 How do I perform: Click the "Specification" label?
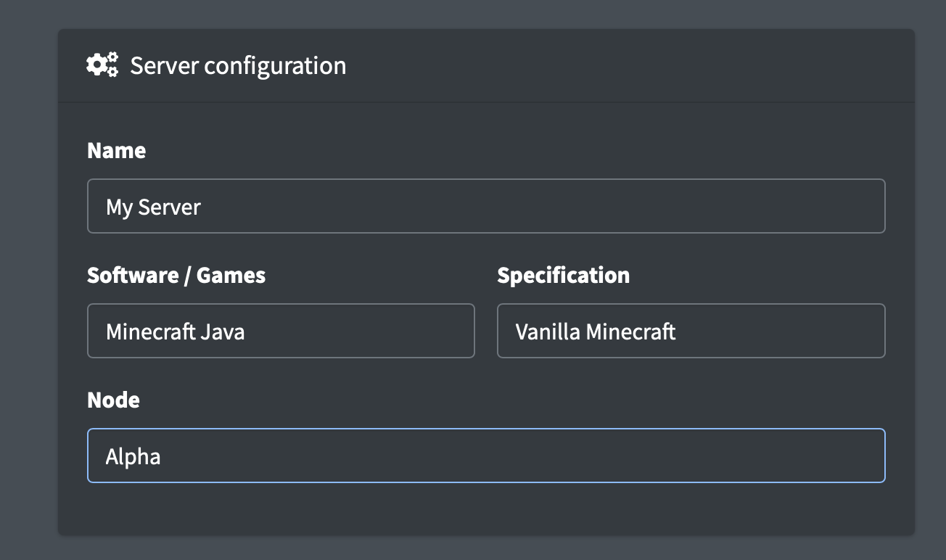pos(563,275)
